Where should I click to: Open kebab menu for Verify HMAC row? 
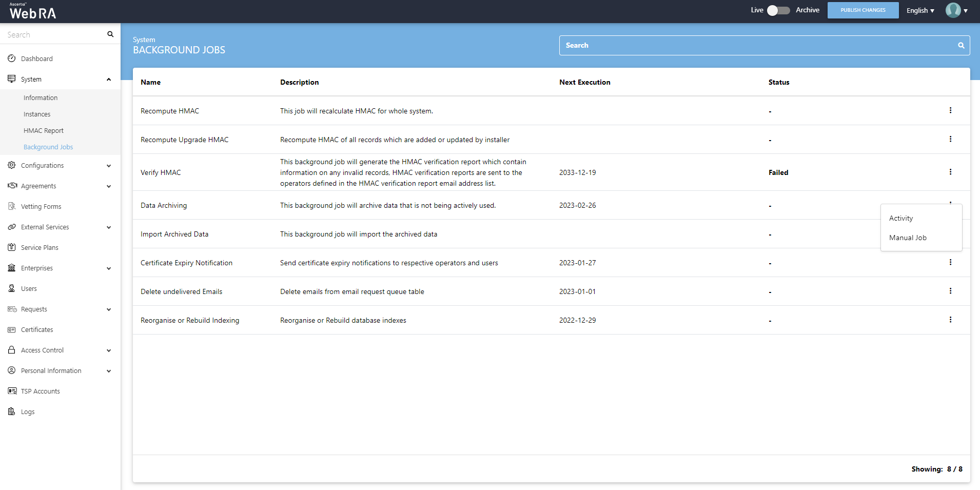click(x=950, y=172)
